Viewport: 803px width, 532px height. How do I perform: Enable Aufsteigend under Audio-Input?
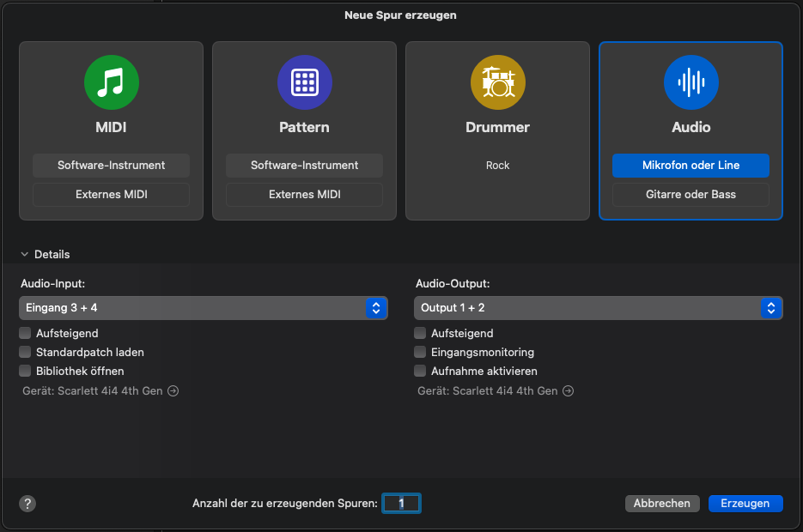click(x=25, y=333)
